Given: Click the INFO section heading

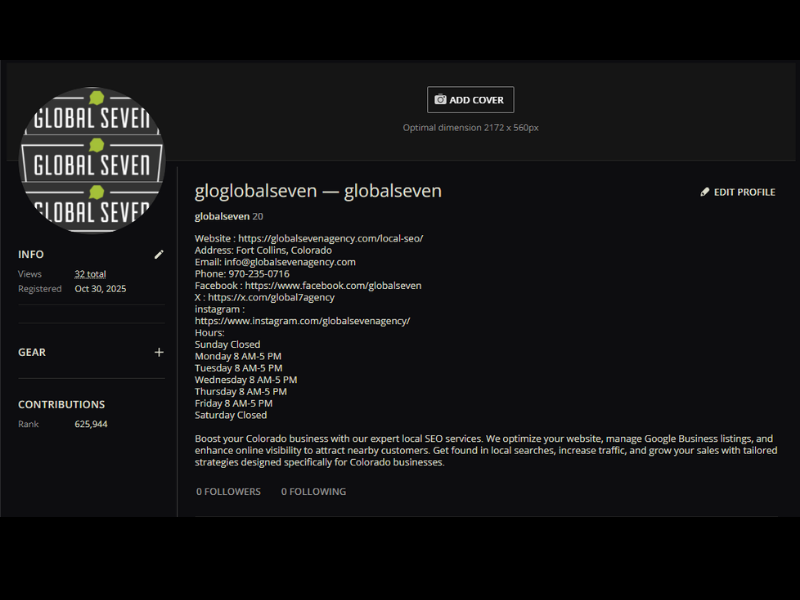Looking at the screenshot, I should click(31, 254).
